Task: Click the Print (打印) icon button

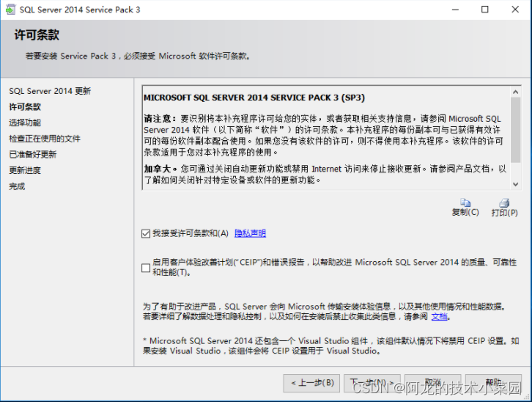Action: [x=504, y=208]
